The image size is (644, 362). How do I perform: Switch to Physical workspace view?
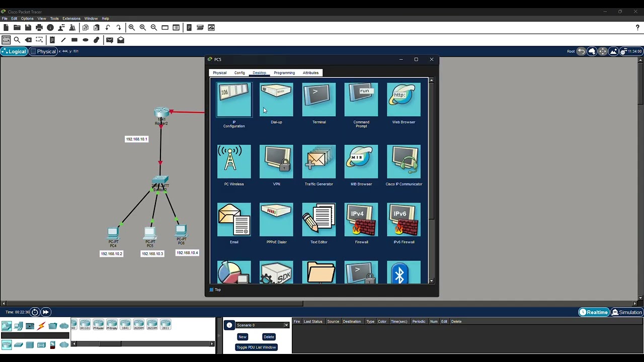pyautogui.click(x=43, y=51)
